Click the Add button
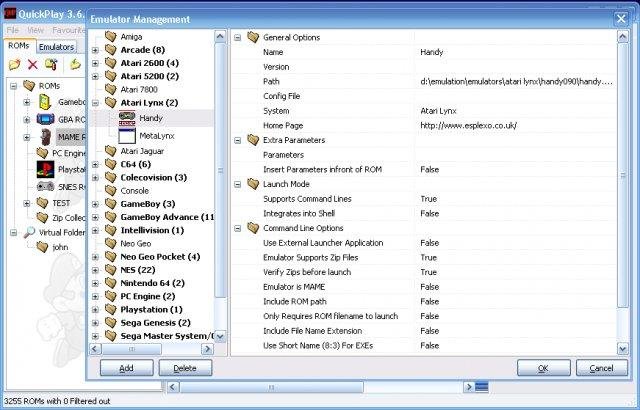This screenshot has width=640, height=410. (x=127, y=368)
